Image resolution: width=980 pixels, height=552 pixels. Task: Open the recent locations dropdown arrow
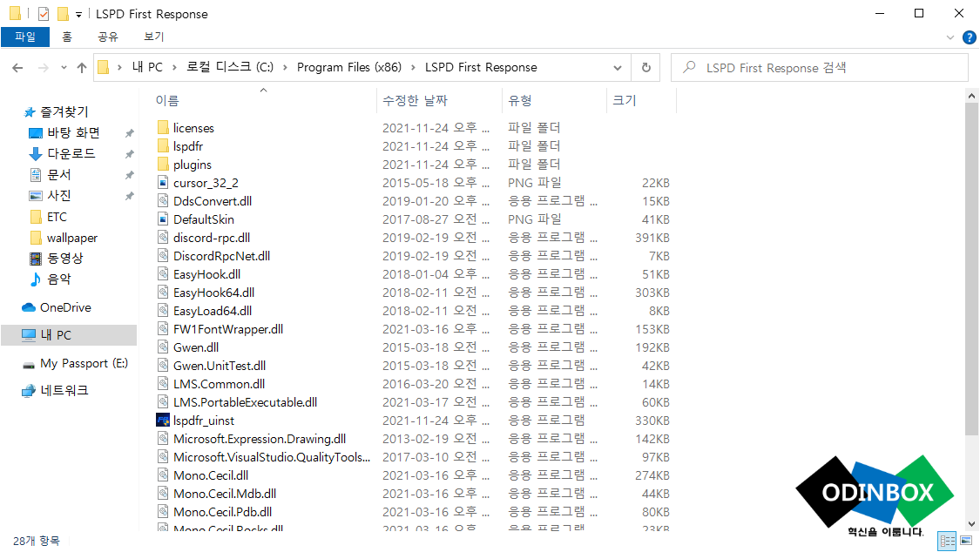point(64,67)
